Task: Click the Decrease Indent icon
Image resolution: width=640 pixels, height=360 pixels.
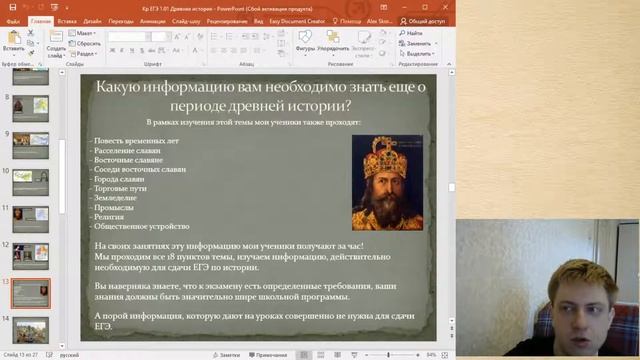Action: click(x=245, y=37)
